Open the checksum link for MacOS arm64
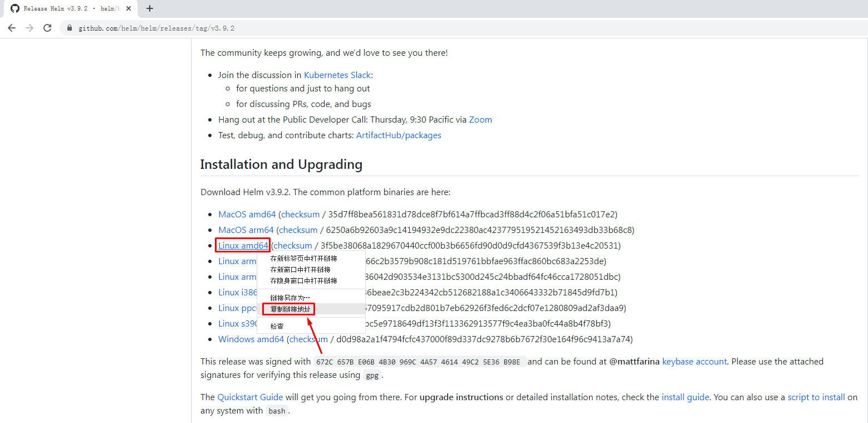 [298, 230]
